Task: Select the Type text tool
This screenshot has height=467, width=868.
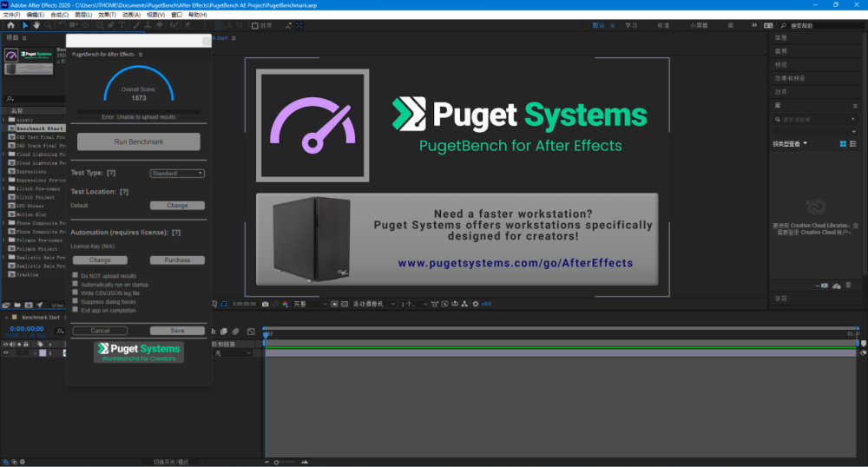Action: coord(122,25)
